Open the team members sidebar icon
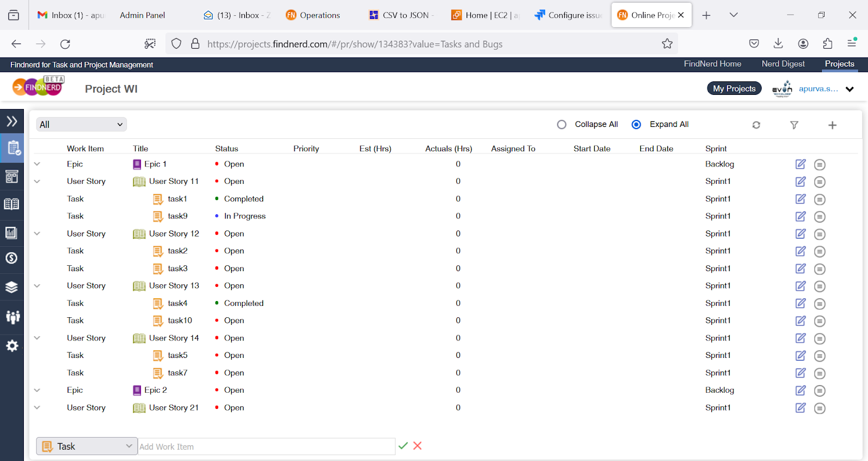The width and height of the screenshot is (868, 461). tap(12, 317)
